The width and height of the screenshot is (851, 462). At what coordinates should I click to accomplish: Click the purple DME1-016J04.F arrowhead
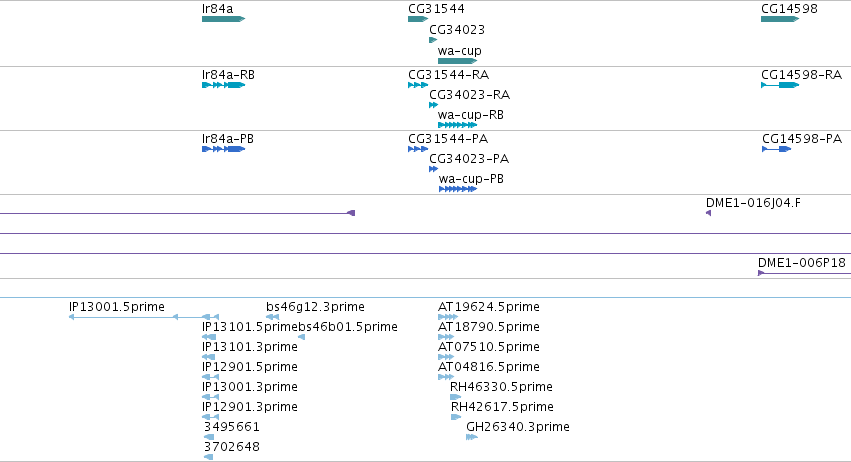(x=708, y=213)
